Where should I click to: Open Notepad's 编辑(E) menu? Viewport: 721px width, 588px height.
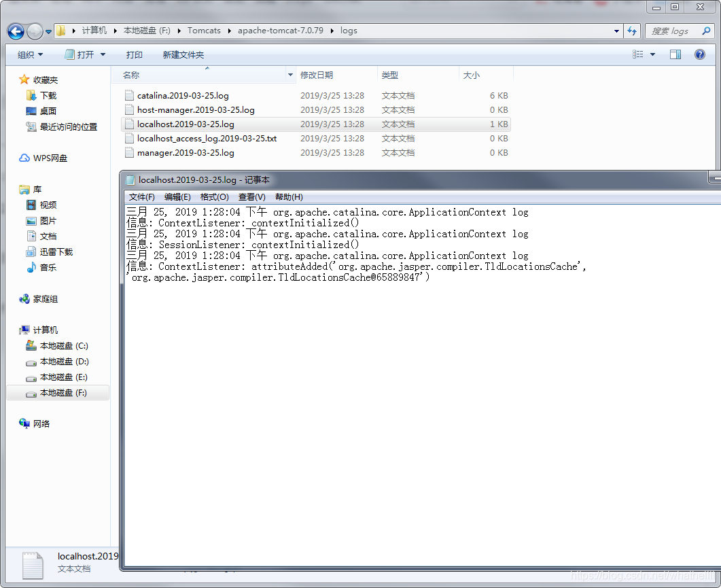177,197
